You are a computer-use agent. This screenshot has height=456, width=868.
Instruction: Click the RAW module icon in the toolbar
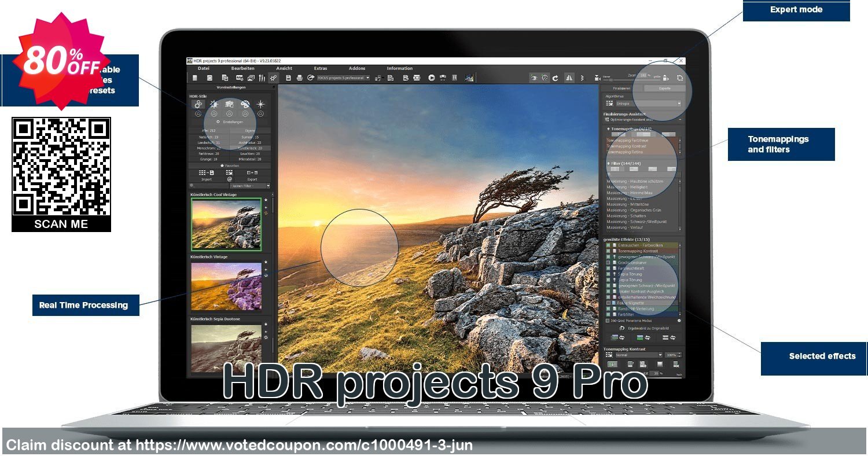pyautogui.click(x=240, y=78)
